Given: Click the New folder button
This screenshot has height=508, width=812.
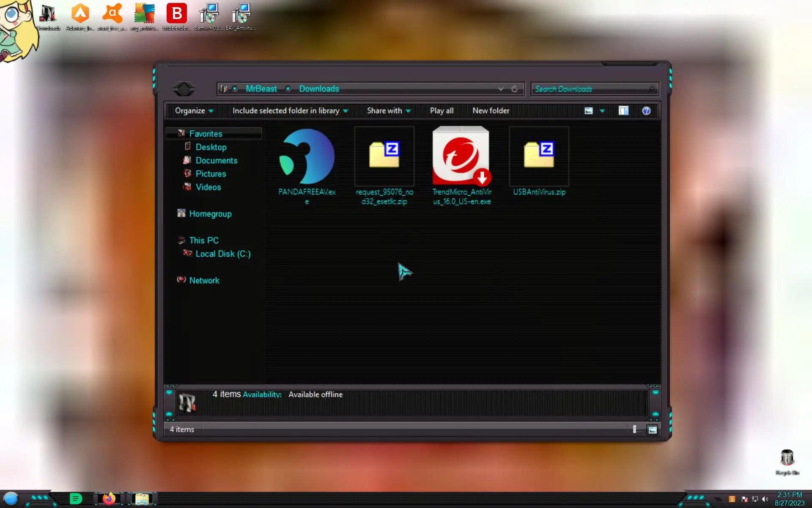Looking at the screenshot, I should [x=491, y=111].
